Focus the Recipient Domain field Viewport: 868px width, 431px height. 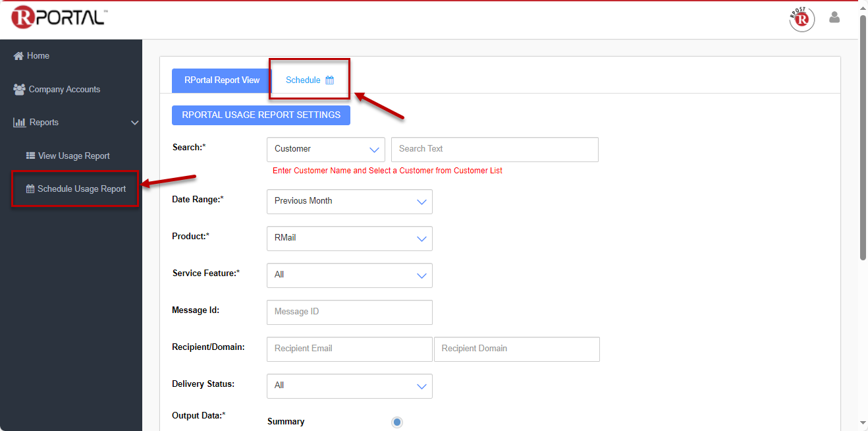[x=516, y=349]
